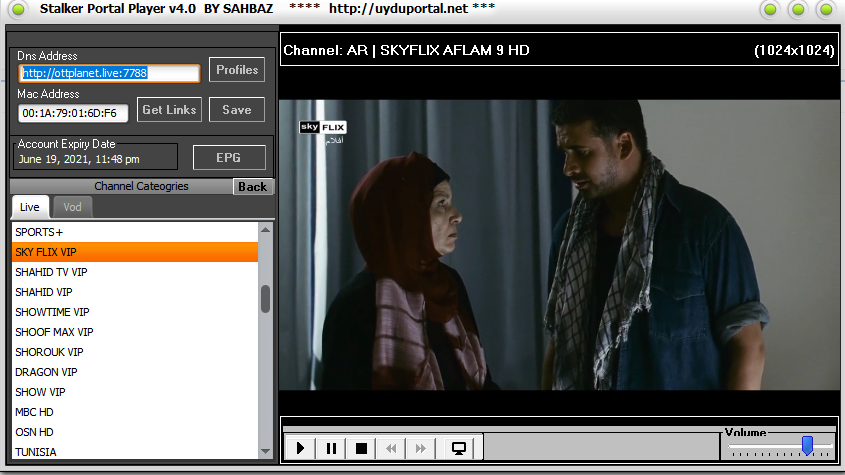Adjust the Volume slider handle

click(807, 445)
